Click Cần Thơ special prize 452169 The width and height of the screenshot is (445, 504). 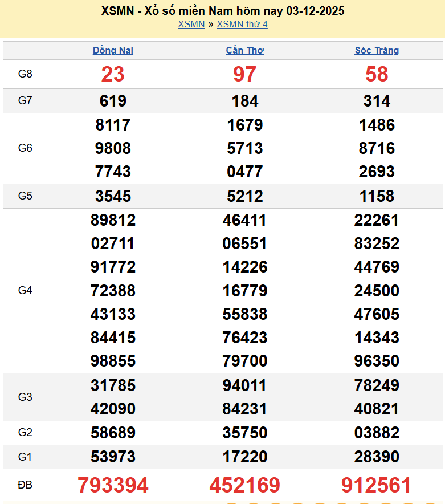(x=244, y=485)
